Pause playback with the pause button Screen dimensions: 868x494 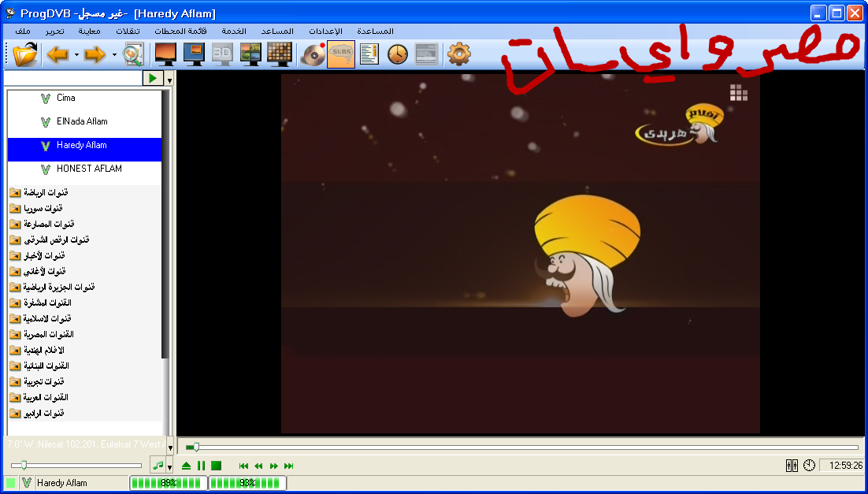pos(201,466)
